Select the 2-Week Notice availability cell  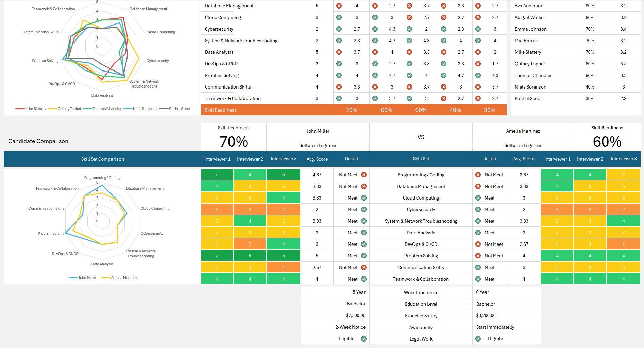(335, 327)
